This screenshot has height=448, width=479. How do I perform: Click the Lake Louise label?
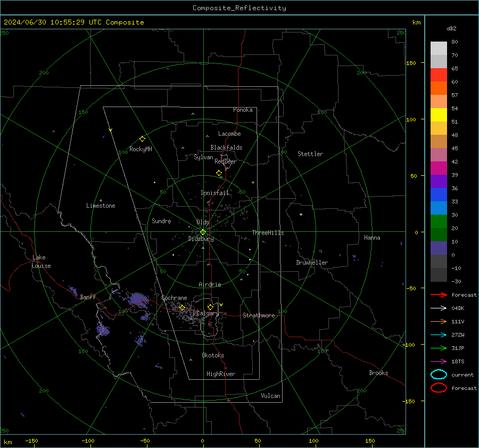click(41, 262)
